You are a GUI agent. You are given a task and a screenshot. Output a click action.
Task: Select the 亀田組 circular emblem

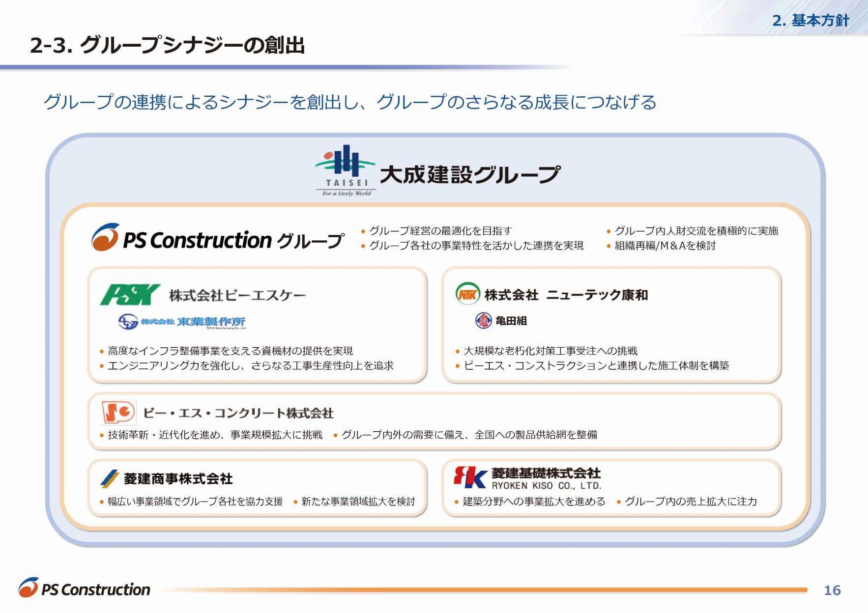pyautogui.click(x=483, y=321)
